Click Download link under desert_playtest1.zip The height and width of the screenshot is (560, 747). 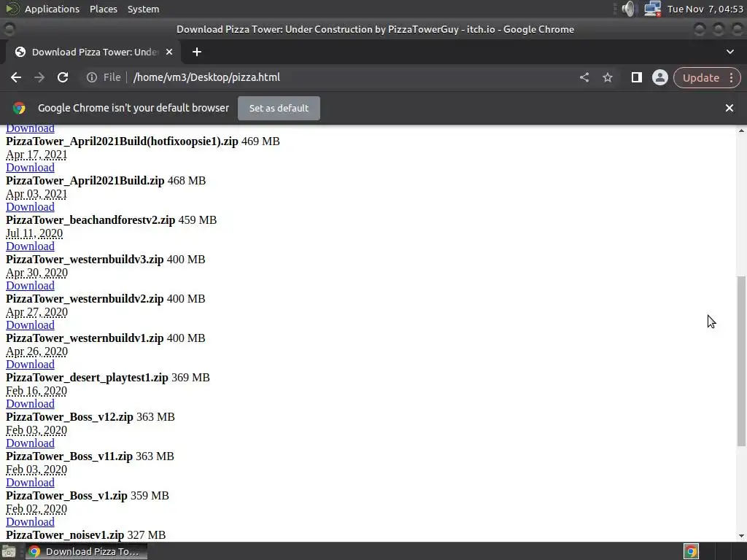point(30,404)
